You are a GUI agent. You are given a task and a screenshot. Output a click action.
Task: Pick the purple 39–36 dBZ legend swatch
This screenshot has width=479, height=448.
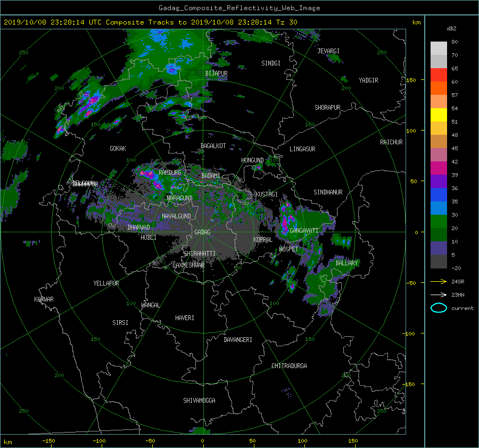click(x=439, y=182)
